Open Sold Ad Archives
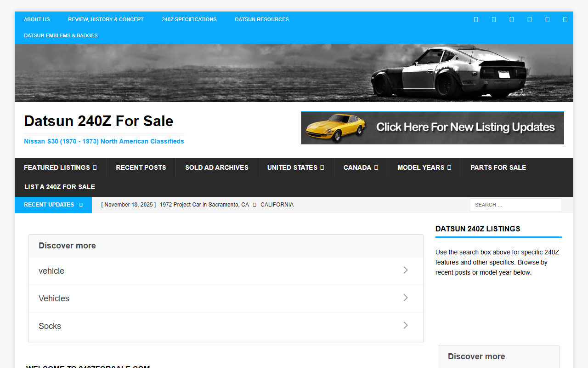The width and height of the screenshot is (588, 368). tap(217, 167)
